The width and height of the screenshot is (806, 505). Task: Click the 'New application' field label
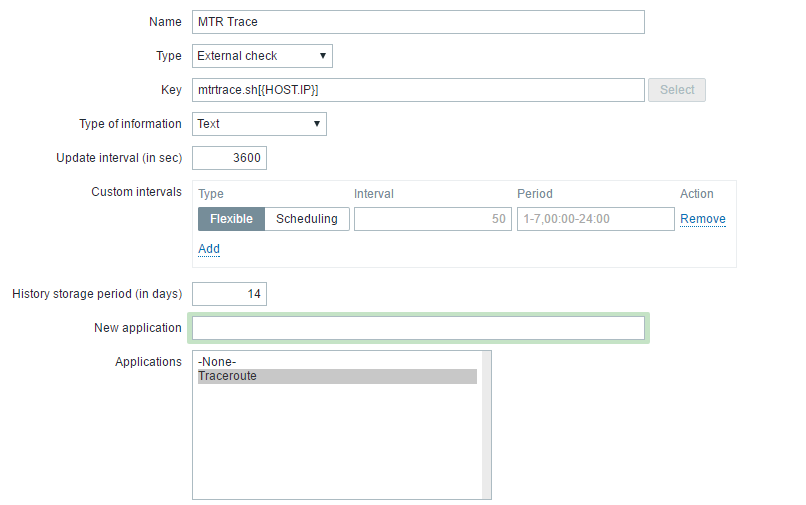coord(138,328)
